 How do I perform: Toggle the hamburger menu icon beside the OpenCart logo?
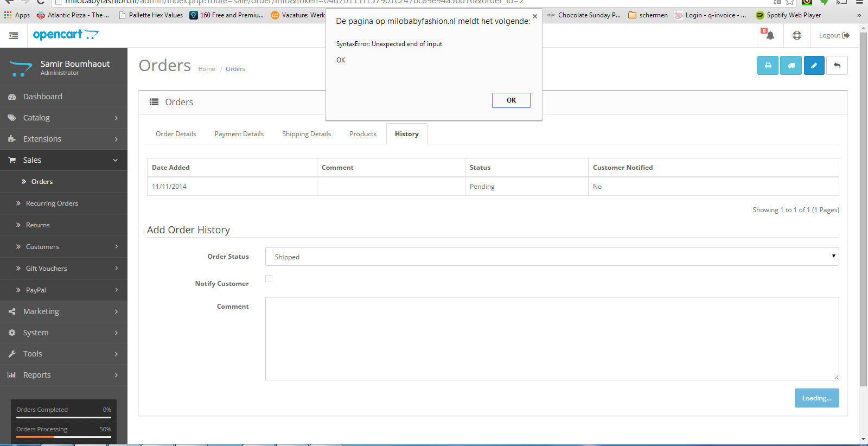point(14,35)
